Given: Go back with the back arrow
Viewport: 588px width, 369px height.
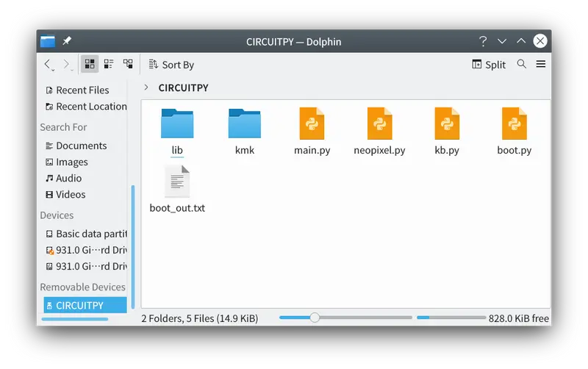Looking at the screenshot, I should tap(47, 64).
